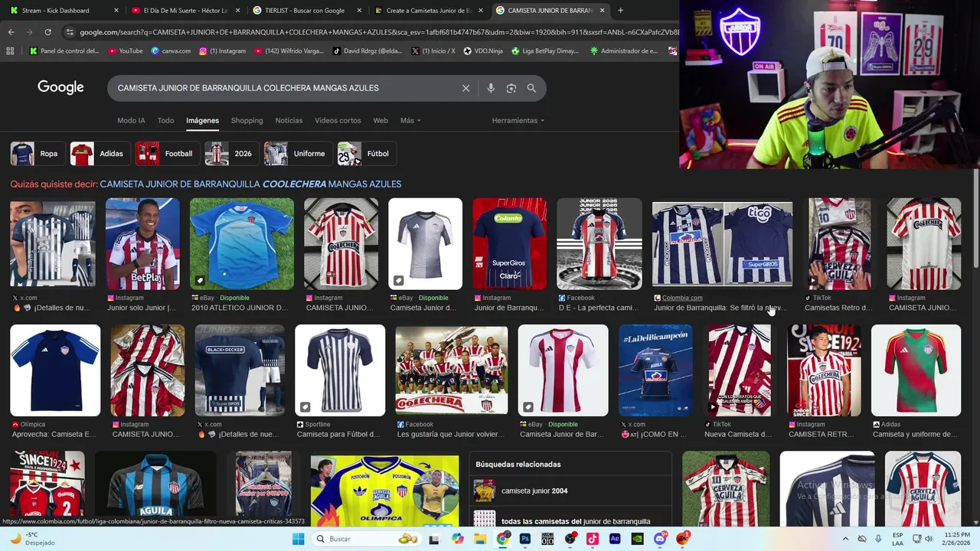Open OBS Studio from the taskbar
This screenshot has width=980, height=551.
coord(570,539)
